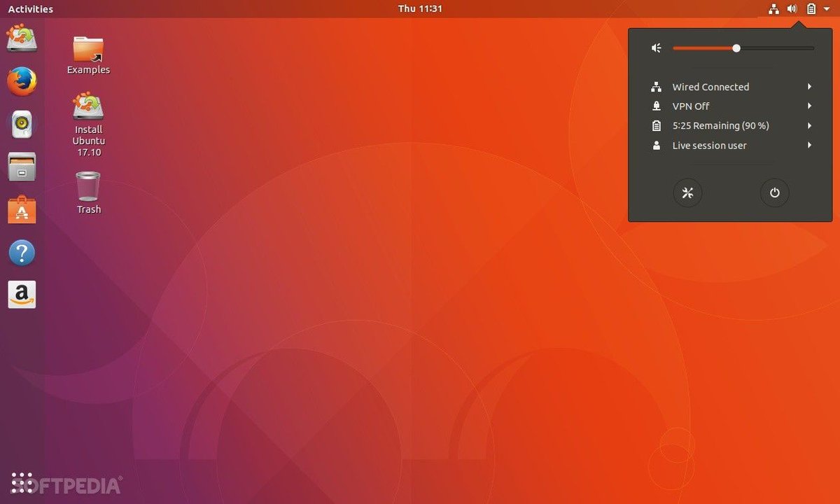Launch the Amazon dock icon
Viewport: 840px width, 504px height.
[22, 295]
